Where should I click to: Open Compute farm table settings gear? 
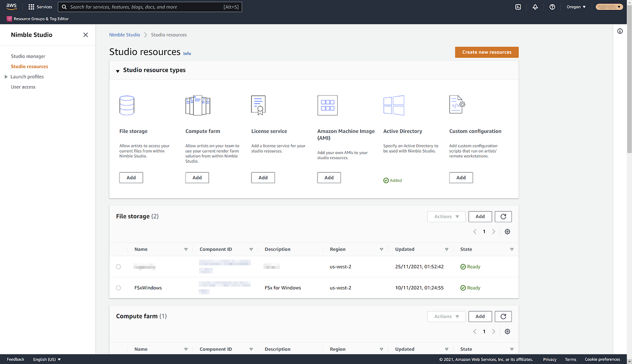507,332
